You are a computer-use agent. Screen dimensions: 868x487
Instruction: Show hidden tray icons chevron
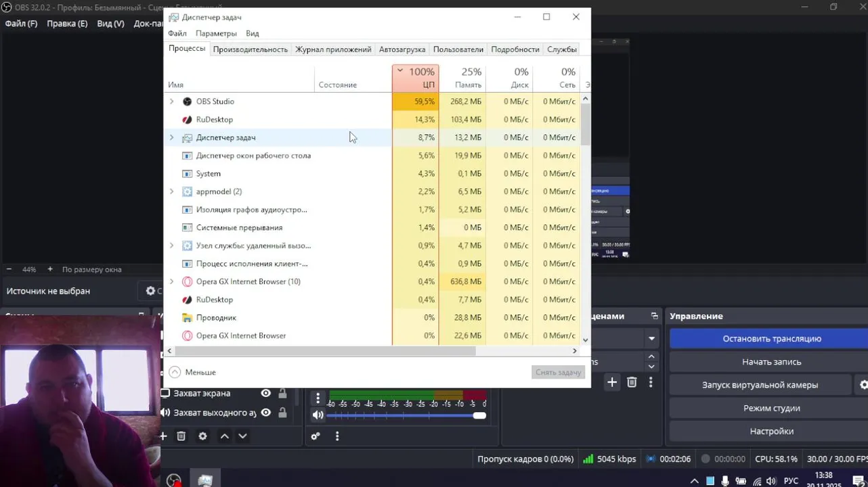tap(694, 481)
